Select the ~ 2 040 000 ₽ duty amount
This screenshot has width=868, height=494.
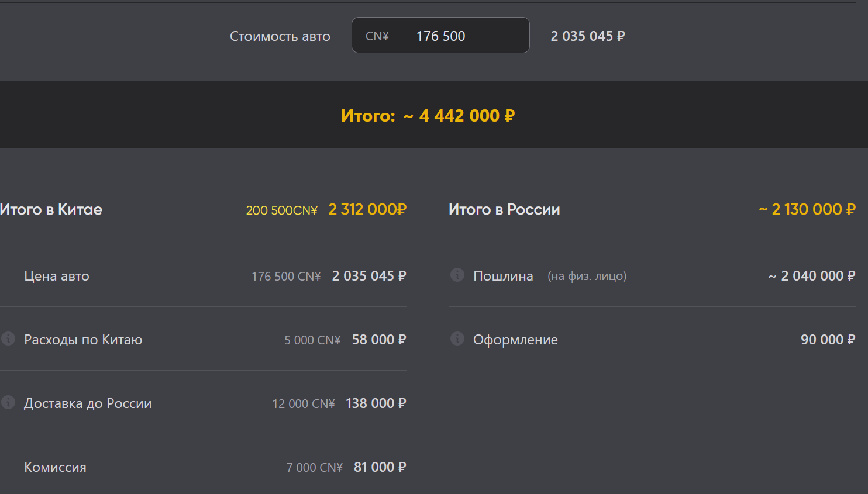coord(812,276)
